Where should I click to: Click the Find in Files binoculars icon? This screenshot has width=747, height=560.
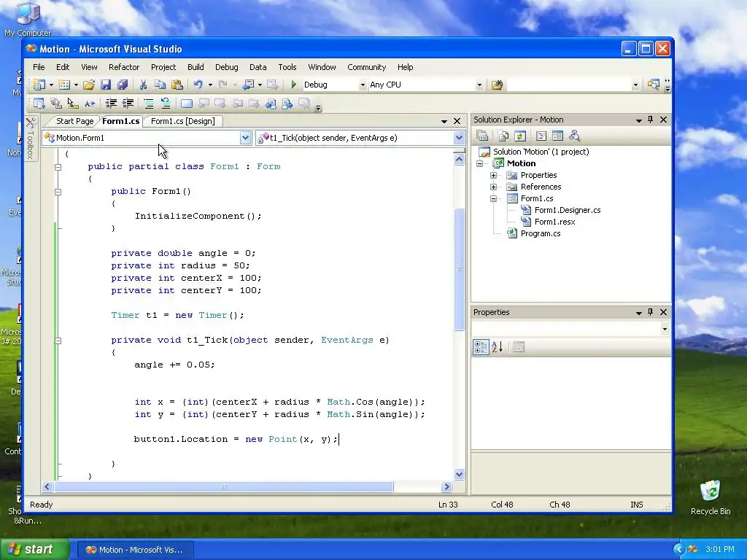click(x=497, y=85)
